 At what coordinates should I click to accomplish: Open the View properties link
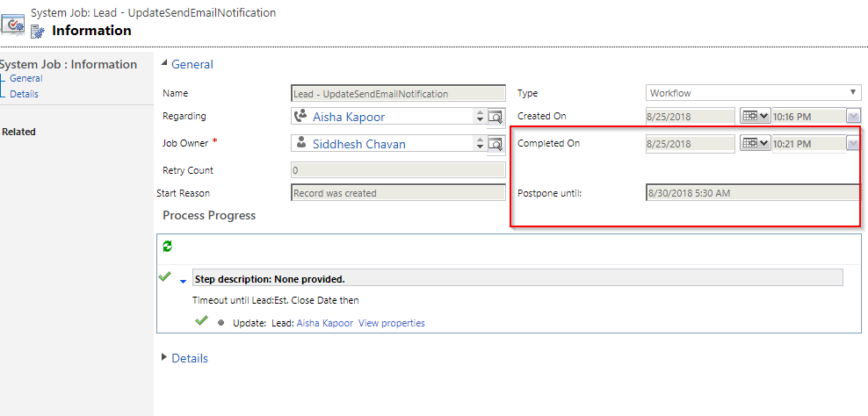pyautogui.click(x=391, y=323)
